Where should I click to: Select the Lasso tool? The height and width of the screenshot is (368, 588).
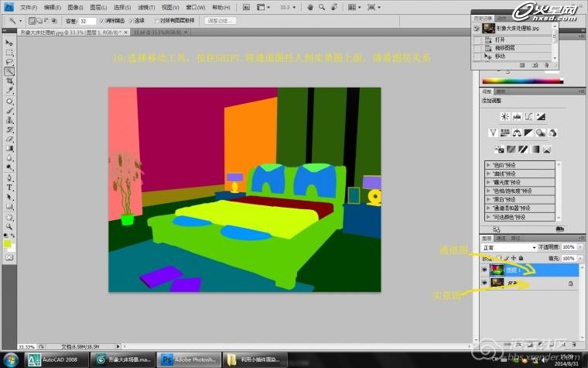click(9, 62)
